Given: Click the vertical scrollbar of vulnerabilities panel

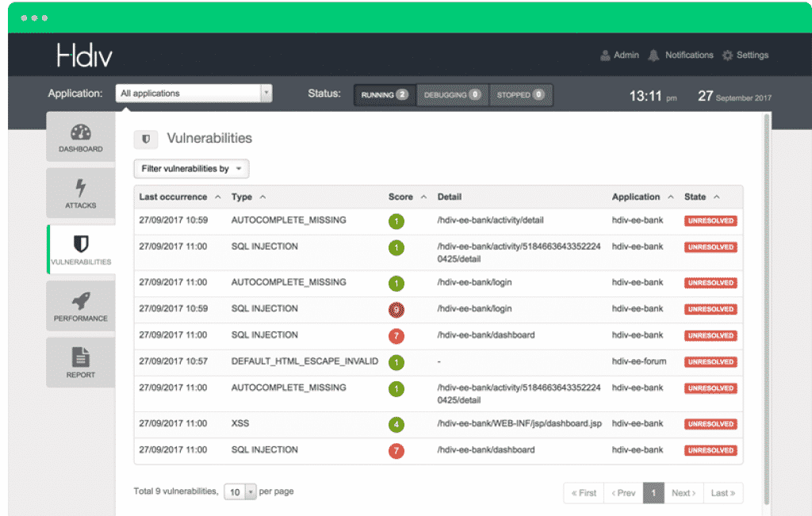Looking at the screenshot, I should [767, 308].
